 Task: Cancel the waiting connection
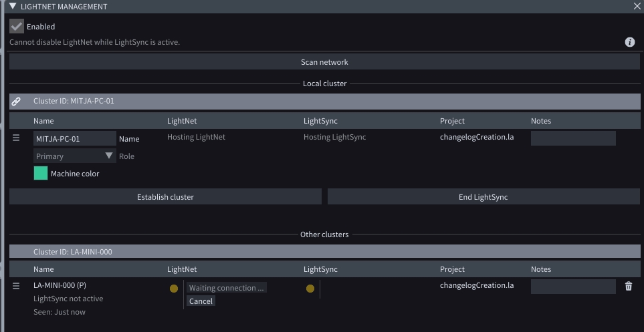point(201,301)
